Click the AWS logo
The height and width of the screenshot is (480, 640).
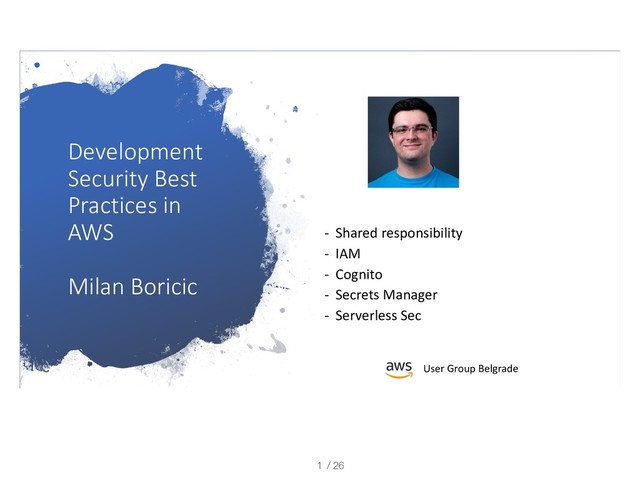(399, 369)
